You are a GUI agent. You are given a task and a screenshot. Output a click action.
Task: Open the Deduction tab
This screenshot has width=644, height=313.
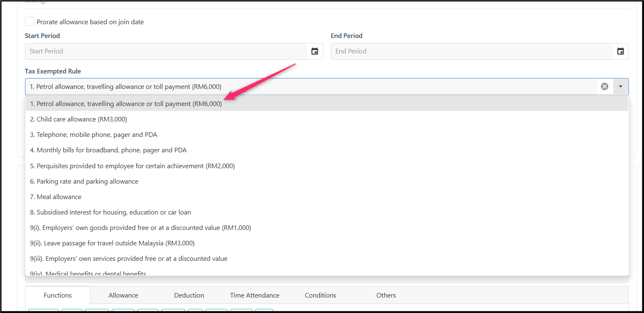point(189,295)
